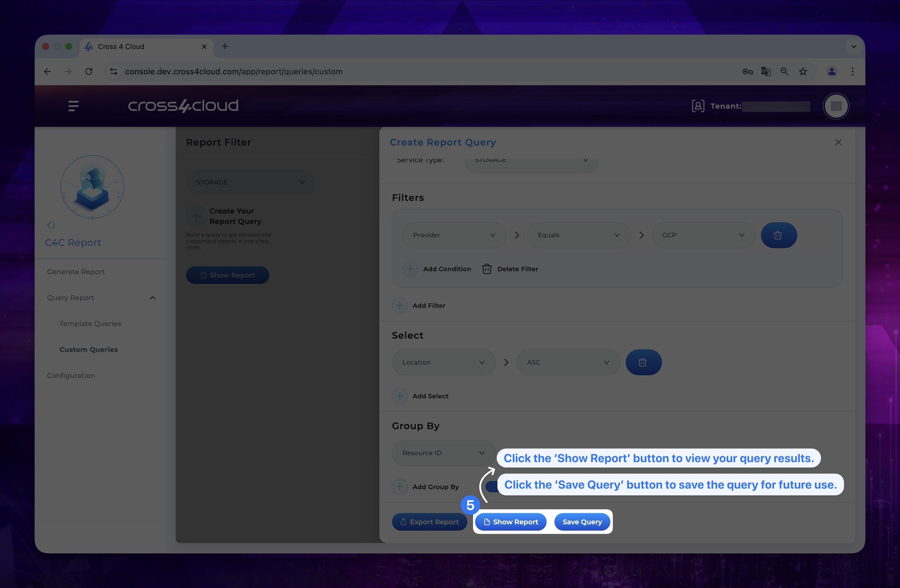Screen dimensions: 900x588
Task: Click the Add Group By label
Action: [436, 487]
